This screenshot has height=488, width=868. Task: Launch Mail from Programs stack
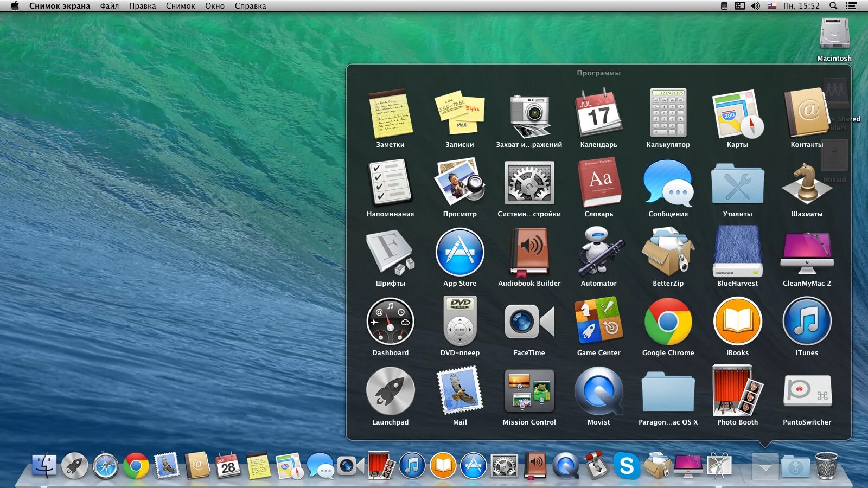(x=459, y=391)
